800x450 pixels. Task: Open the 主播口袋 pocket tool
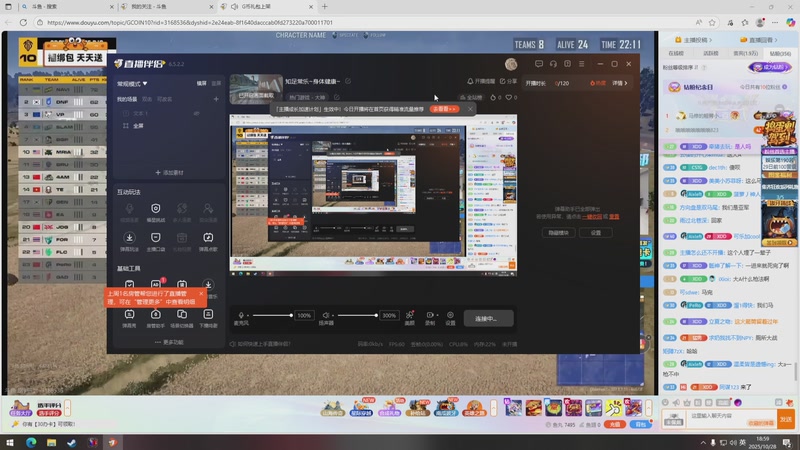(156, 241)
